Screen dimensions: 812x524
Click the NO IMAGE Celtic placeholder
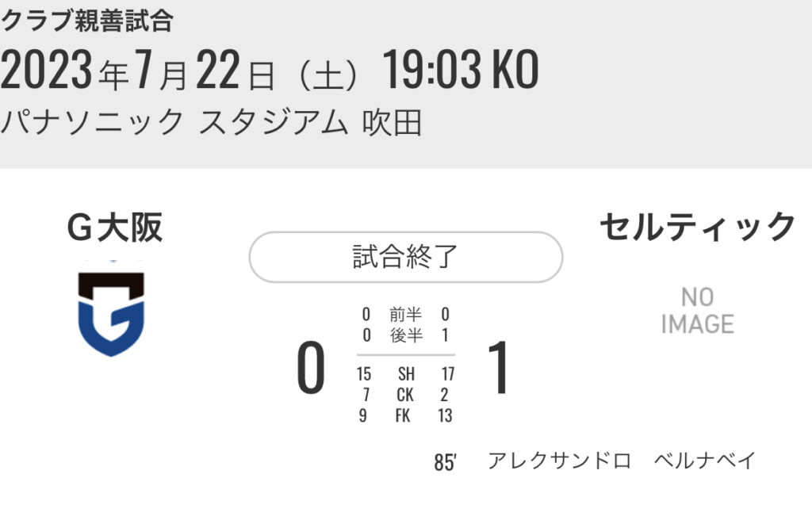pyautogui.click(x=697, y=311)
